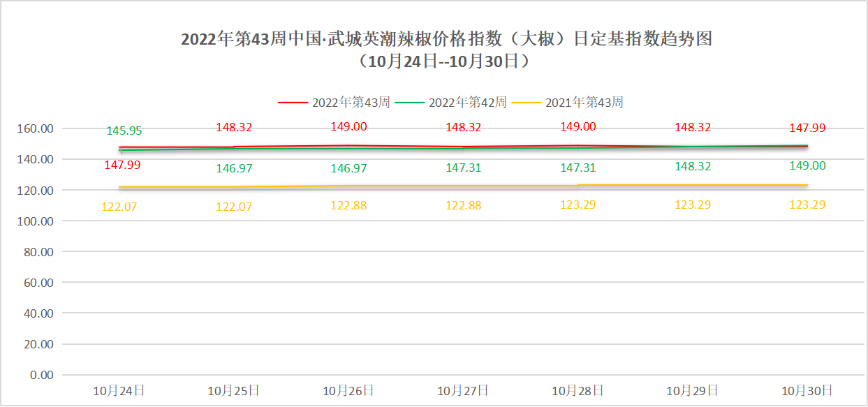This screenshot has width=868, height=407.
Task: Click the 10月24日 x-axis label
Action: (119, 391)
